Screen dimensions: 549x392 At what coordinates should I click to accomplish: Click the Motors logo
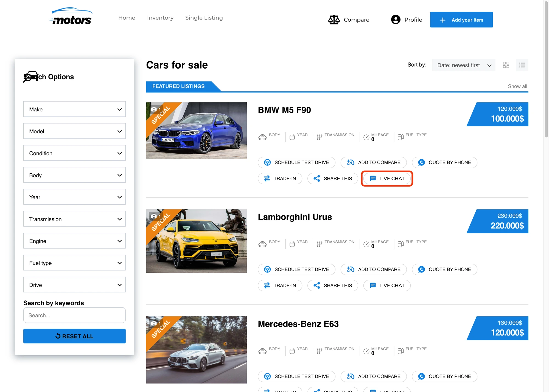[x=71, y=16]
